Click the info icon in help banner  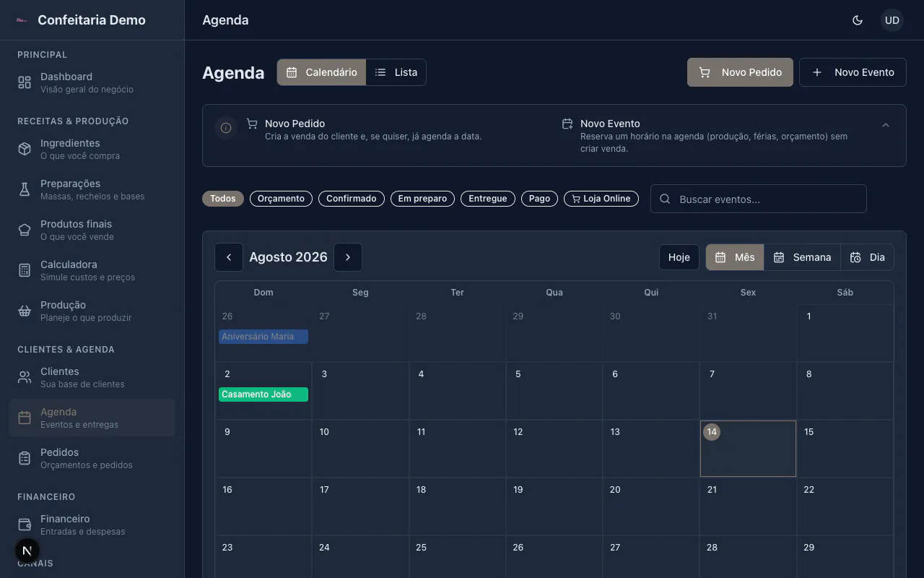(226, 128)
